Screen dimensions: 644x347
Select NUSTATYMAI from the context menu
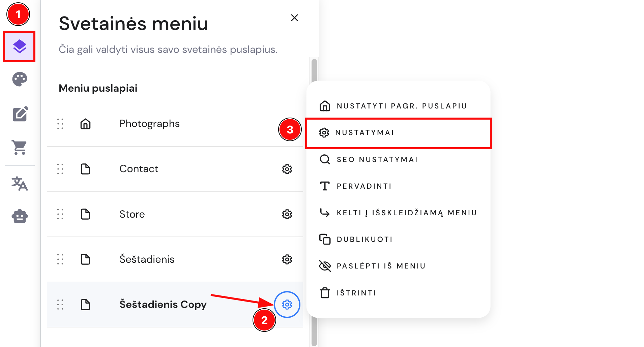click(x=365, y=132)
